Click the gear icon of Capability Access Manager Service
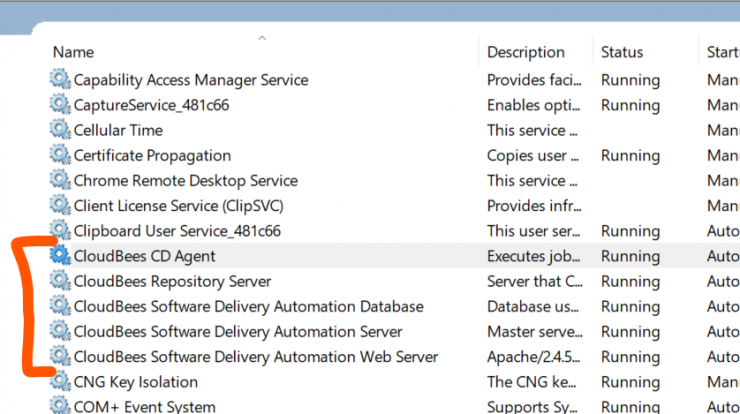 pos(60,79)
